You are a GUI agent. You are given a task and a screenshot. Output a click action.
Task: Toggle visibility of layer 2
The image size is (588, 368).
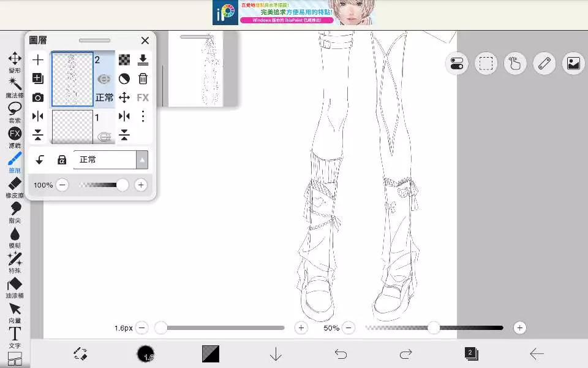(x=104, y=79)
